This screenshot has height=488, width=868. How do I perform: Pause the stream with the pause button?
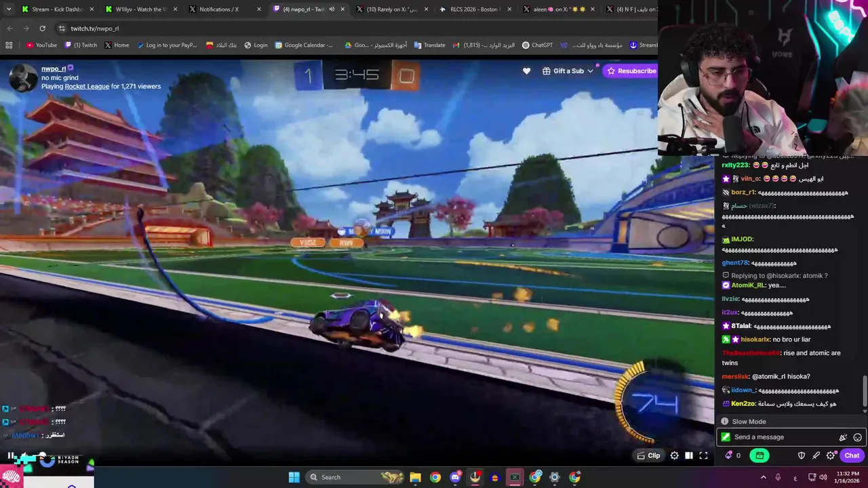12,455
